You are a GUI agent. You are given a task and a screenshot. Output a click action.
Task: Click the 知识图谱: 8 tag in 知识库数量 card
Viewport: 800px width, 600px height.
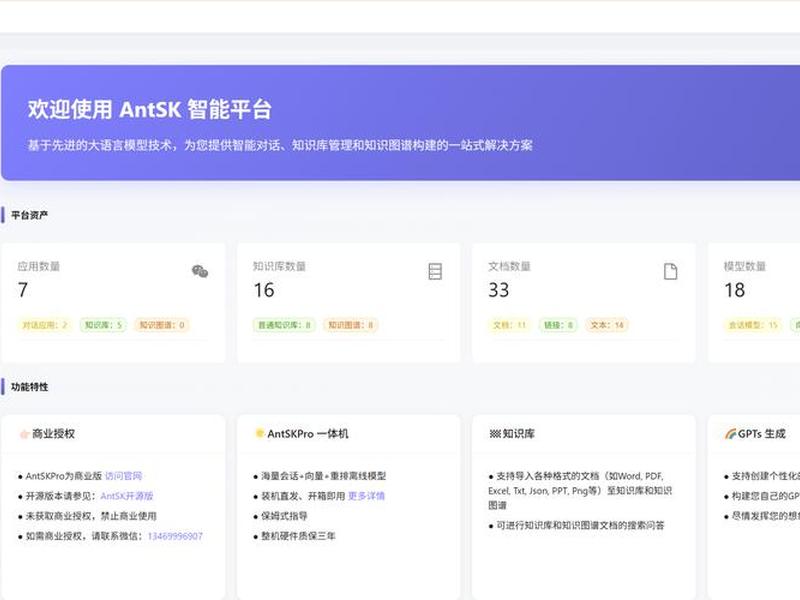click(x=351, y=325)
